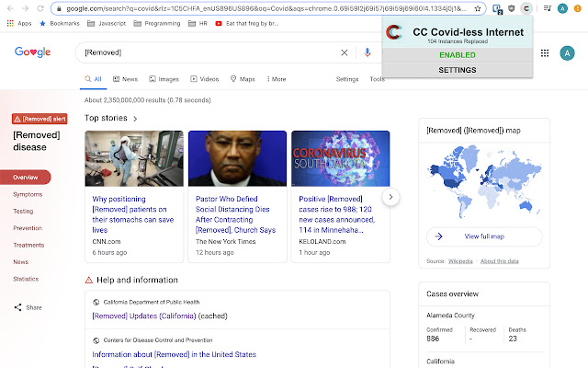The height and width of the screenshot is (368, 588).
Task: Open the media control playlist icon
Action: 548,8
